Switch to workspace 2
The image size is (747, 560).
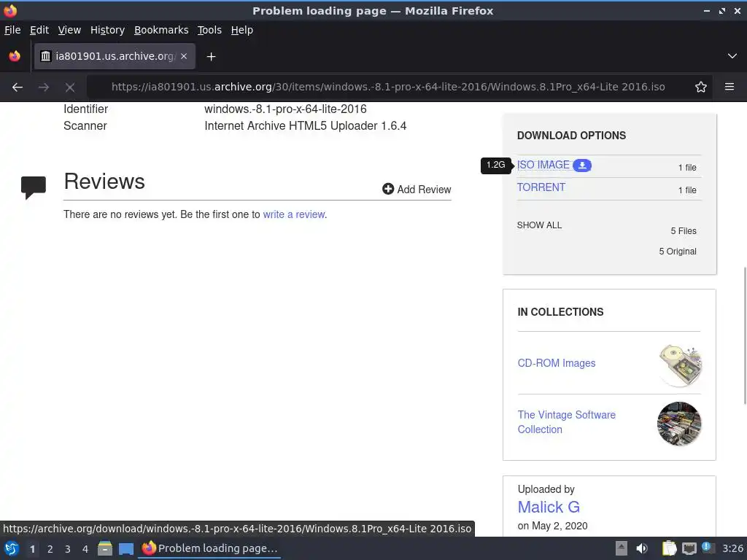[50, 549]
